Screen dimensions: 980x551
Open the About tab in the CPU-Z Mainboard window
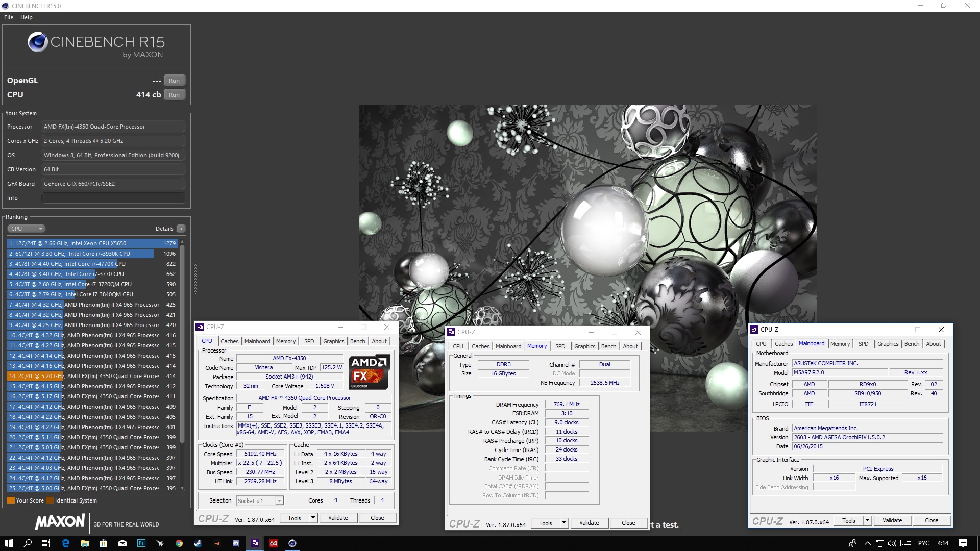pos(934,344)
